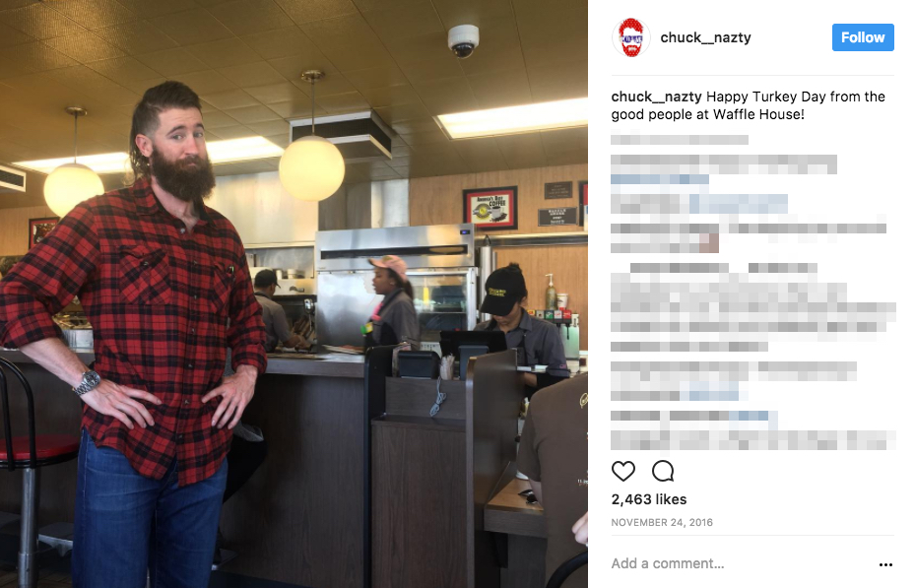Click the bearded man in the plaid shirt

pyautogui.click(x=140, y=327)
